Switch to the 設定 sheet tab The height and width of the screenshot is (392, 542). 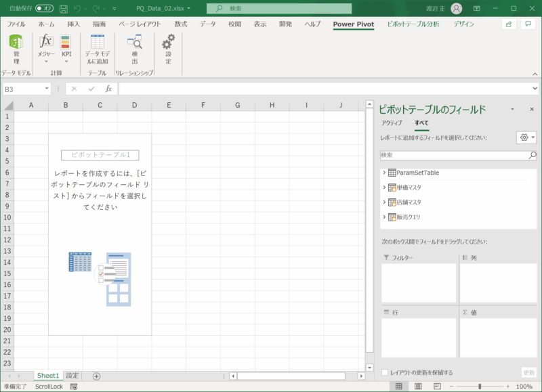[x=72, y=376]
